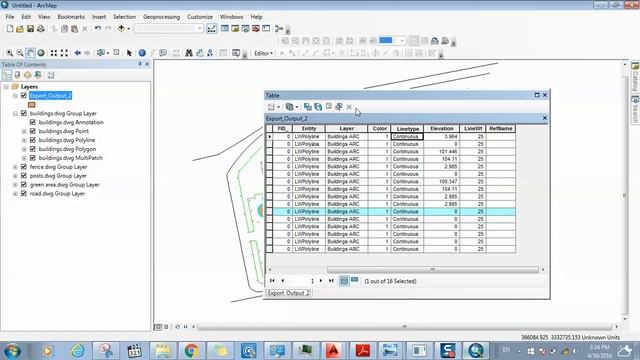Switch TOC to List By Drawing Order

pos(7,75)
